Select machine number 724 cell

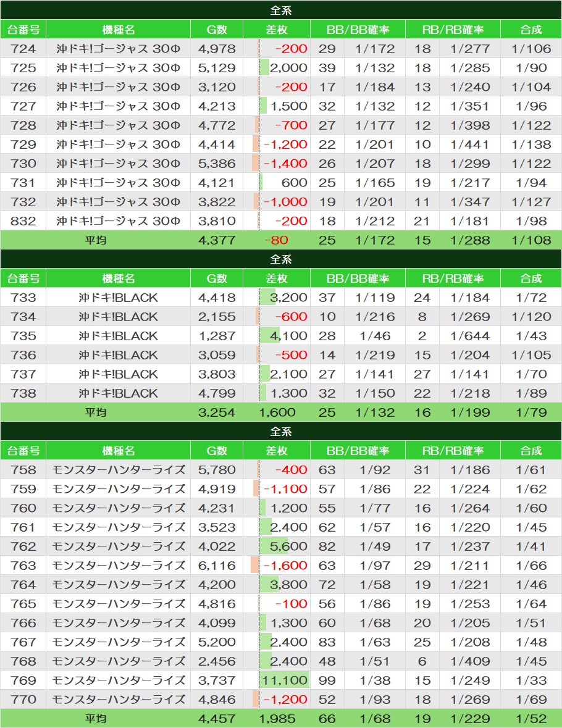pos(23,49)
